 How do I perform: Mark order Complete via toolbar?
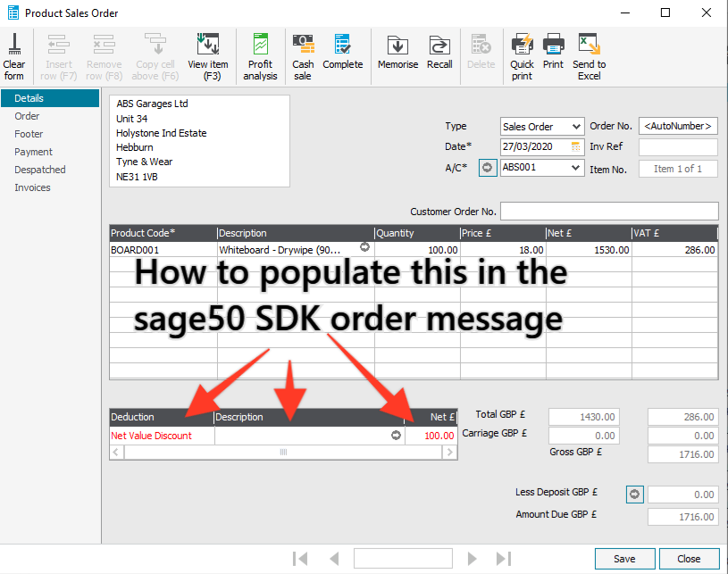pos(343,51)
